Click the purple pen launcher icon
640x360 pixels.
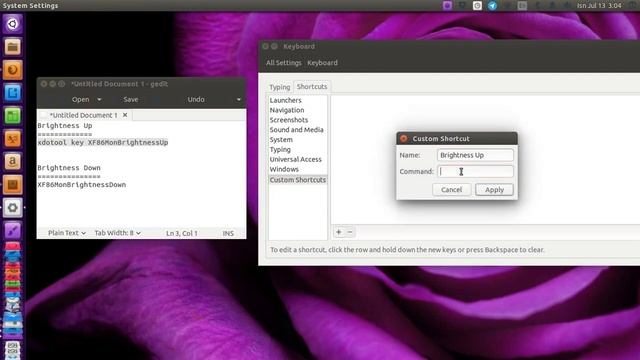click(13, 231)
